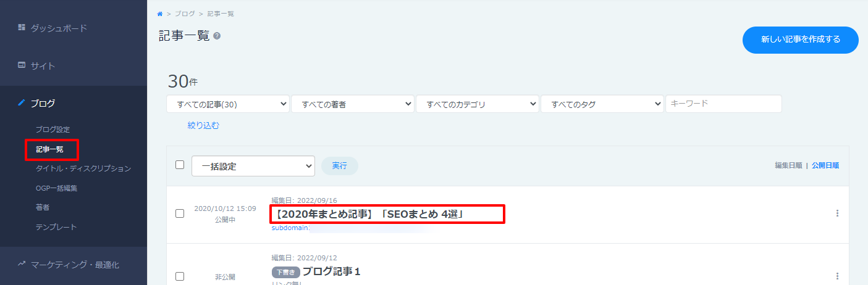Open マーケティング・最適化 sidebar section
This screenshot has width=868, height=285.
tap(74, 265)
